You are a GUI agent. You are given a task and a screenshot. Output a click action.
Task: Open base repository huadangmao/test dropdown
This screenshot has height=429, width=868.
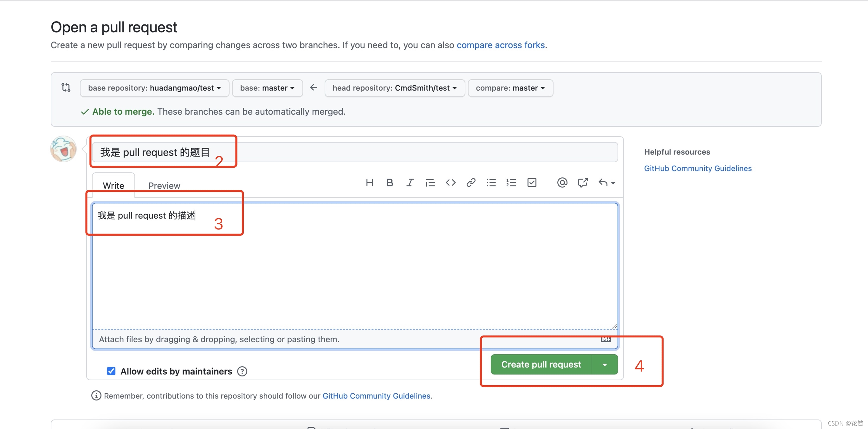click(x=154, y=88)
